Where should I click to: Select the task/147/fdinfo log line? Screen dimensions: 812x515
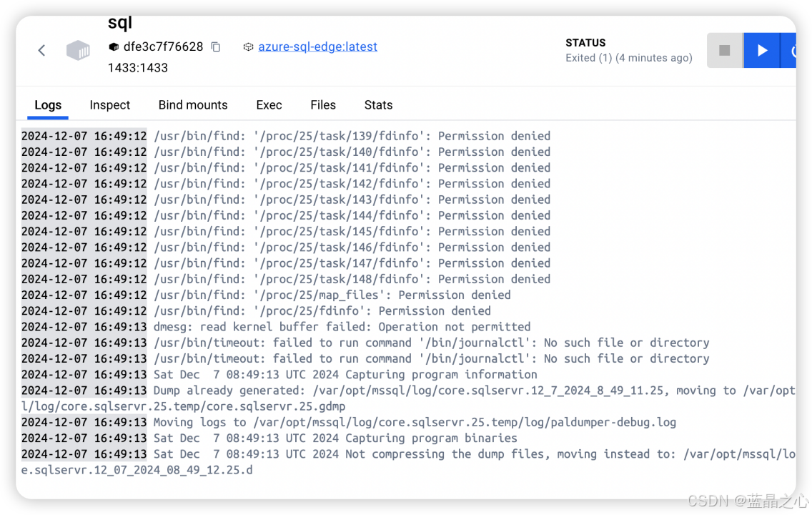286,263
